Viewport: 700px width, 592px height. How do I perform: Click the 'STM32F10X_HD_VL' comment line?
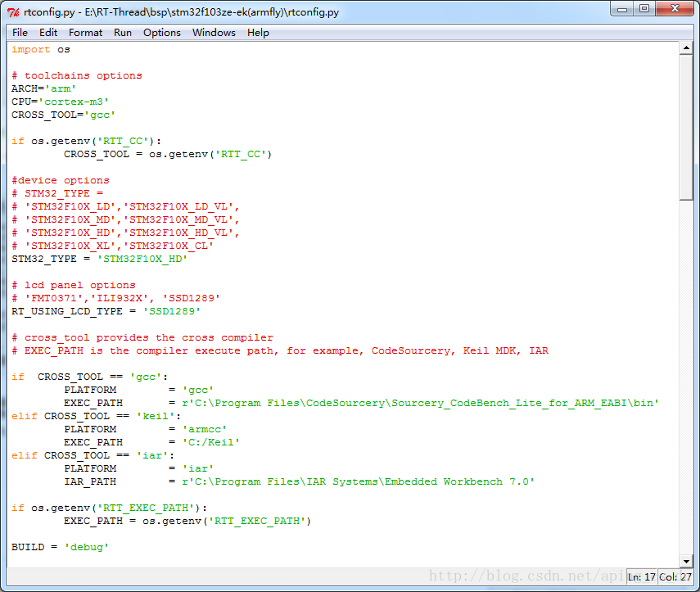pos(125,233)
